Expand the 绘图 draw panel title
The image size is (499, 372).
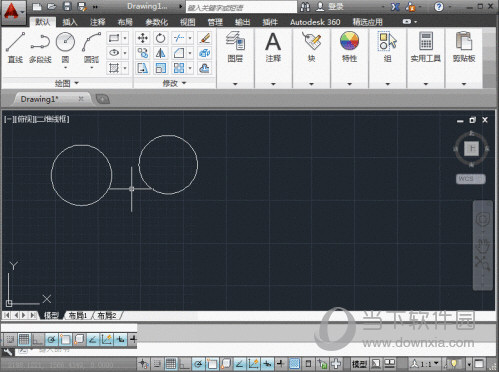(x=67, y=83)
